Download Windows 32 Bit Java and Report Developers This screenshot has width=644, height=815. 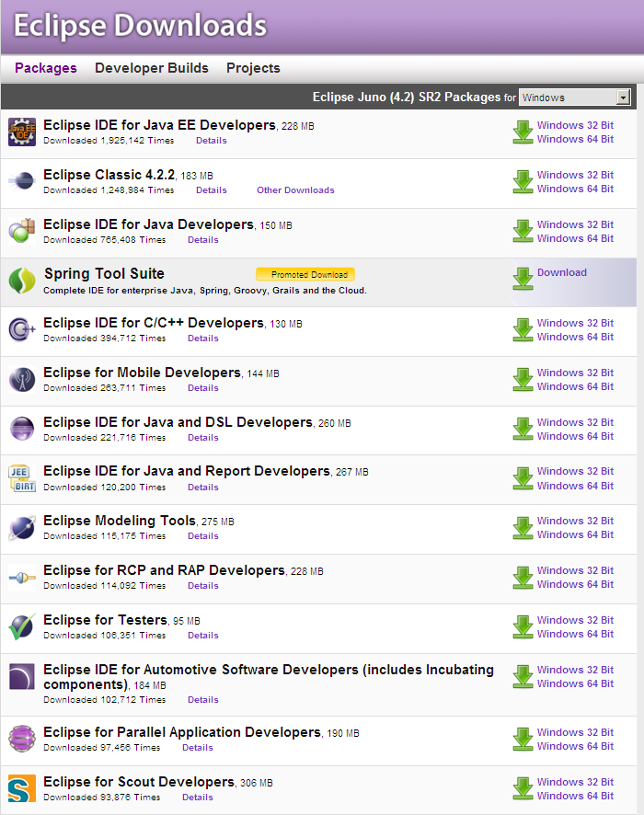pyautogui.click(x=575, y=472)
